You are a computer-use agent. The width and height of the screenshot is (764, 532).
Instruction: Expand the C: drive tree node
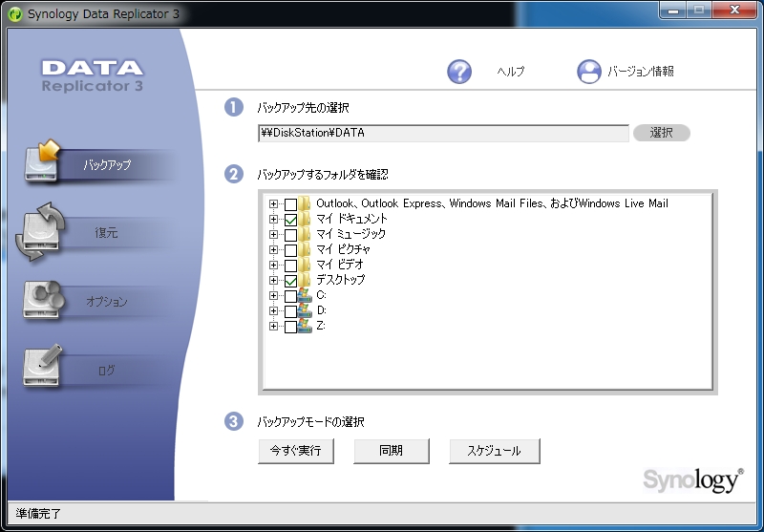(273, 296)
